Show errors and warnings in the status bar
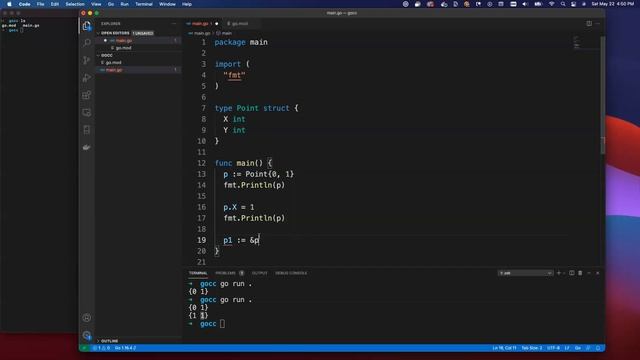 click(101, 348)
